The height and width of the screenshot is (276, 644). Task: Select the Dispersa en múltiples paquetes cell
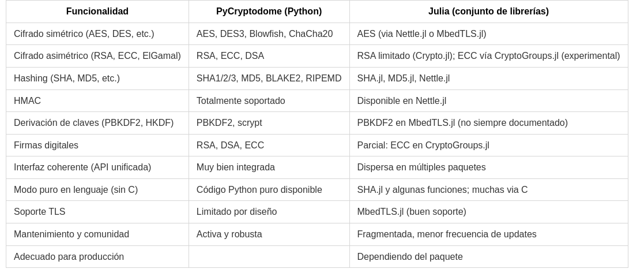pos(489,167)
